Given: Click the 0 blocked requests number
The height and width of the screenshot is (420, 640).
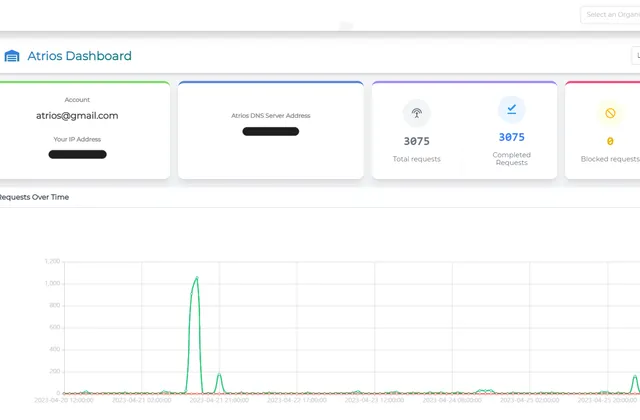Looking at the screenshot, I should click(x=610, y=141).
